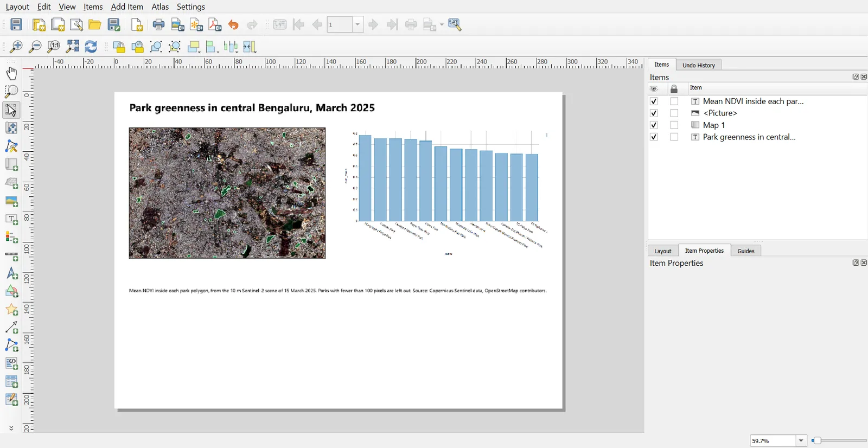Open the Add Item menu
This screenshot has width=868, height=448.
point(127,7)
